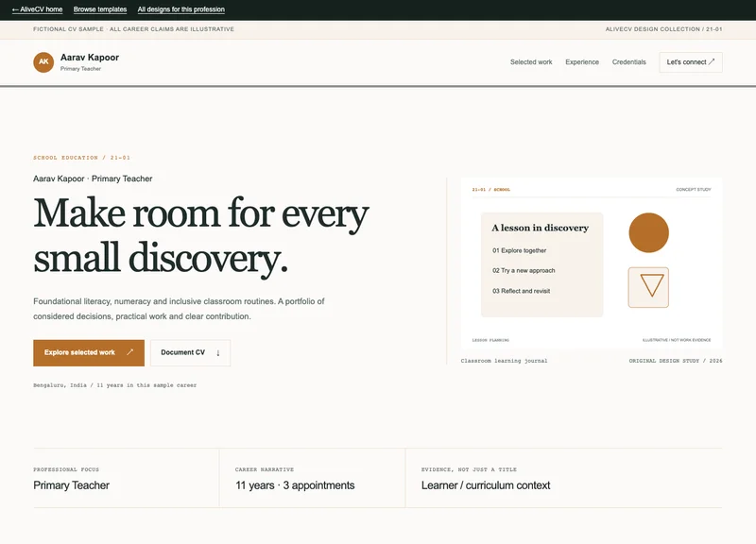
Task: Go back to AliveCV home
Action: click(37, 9)
